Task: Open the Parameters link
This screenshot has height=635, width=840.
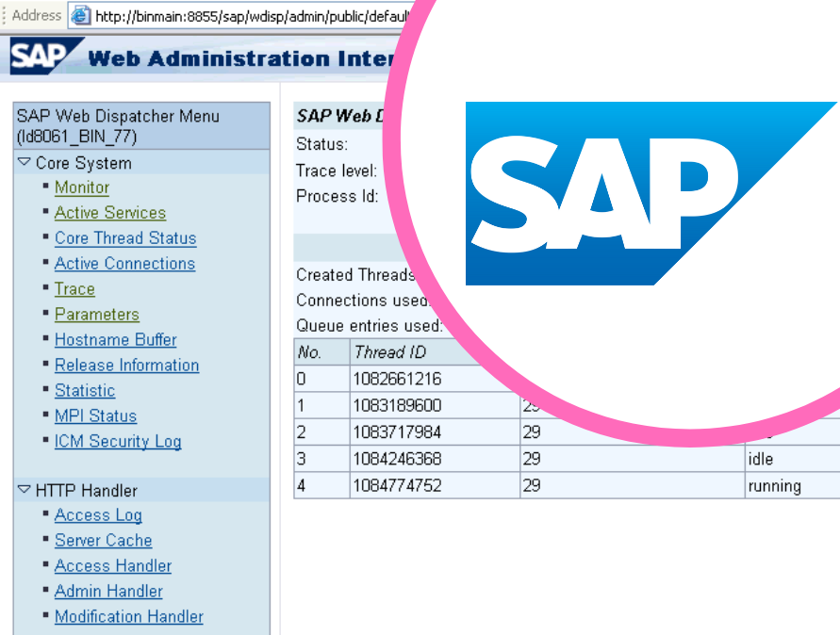Action: pos(97,315)
